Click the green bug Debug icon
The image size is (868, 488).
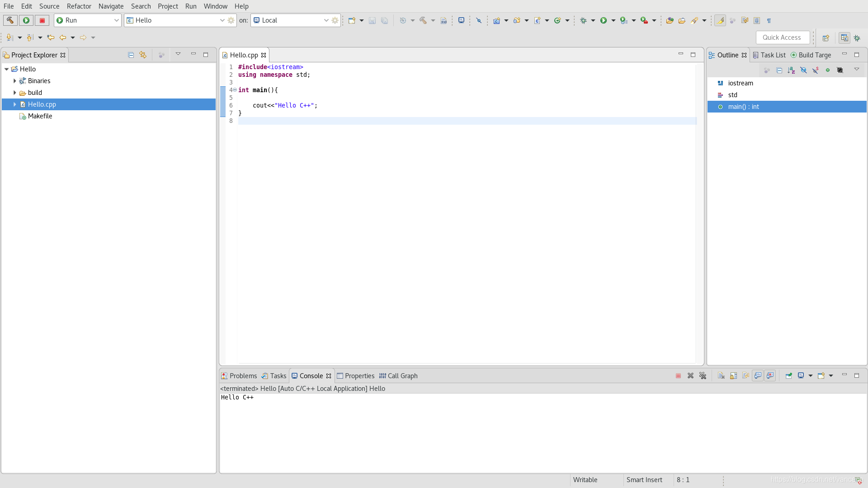(583, 20)
